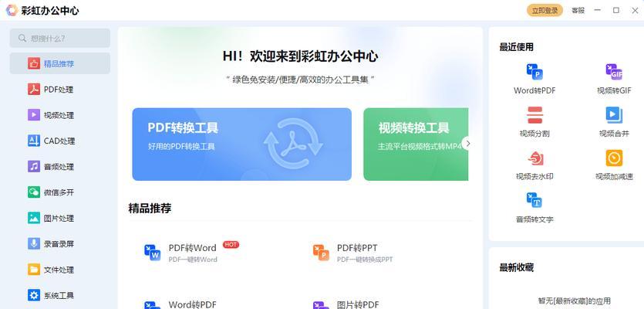Focus the 想搜什么 search field
Viewport: 644px width, 309px height.
60,39
